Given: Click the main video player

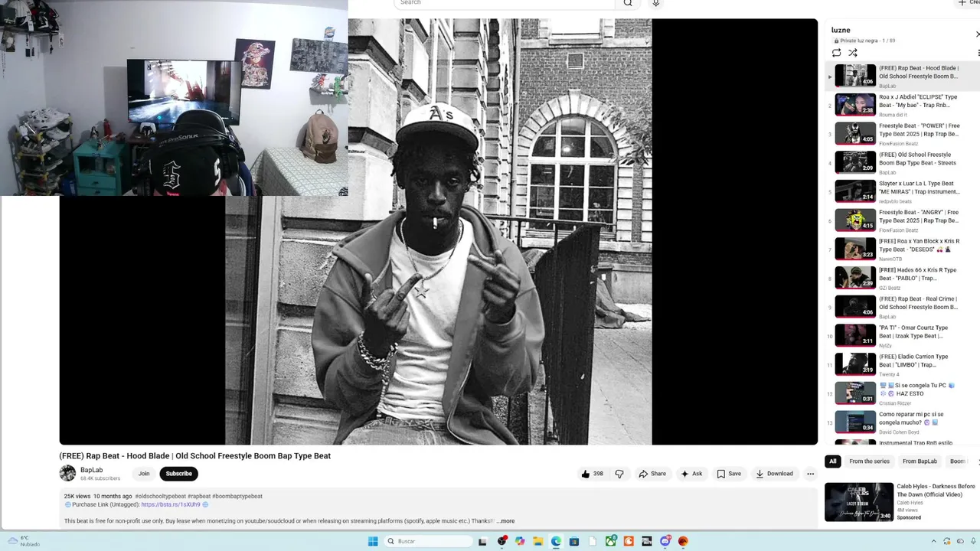Looking at the screenshot, I should (x=439, y=232).
